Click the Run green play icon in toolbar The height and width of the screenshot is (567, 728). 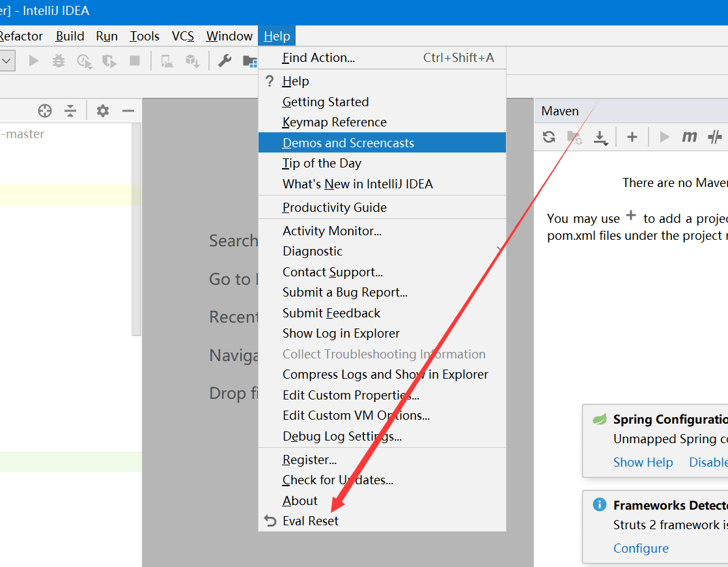(x=33, y=61)
